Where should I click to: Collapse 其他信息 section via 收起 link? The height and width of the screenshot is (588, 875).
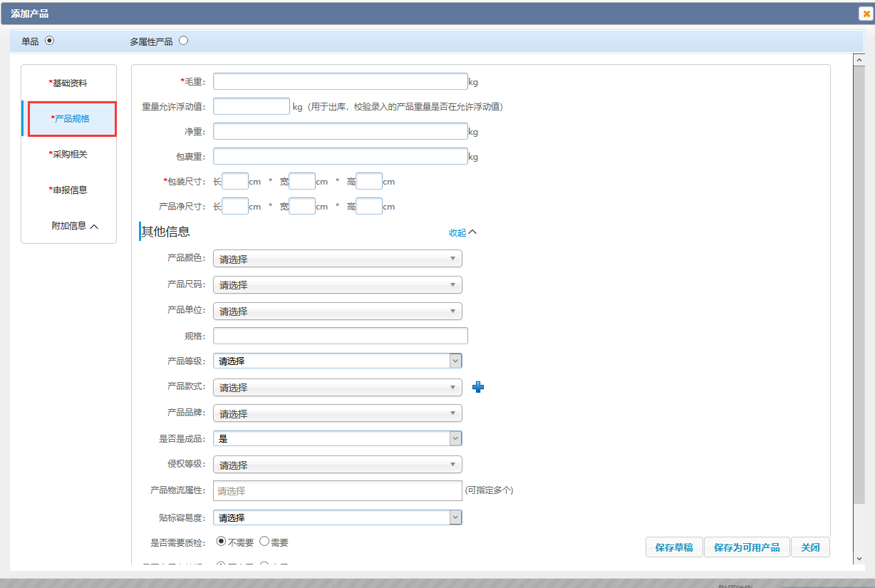point(462,232)
